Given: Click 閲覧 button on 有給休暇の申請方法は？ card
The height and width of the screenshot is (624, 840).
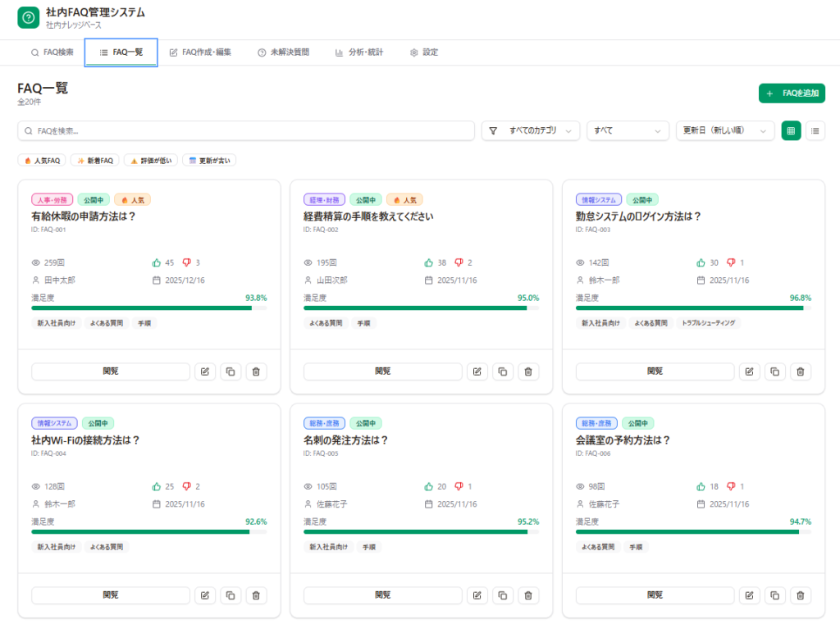Looking at the screenshot, I should pos(111,371).
